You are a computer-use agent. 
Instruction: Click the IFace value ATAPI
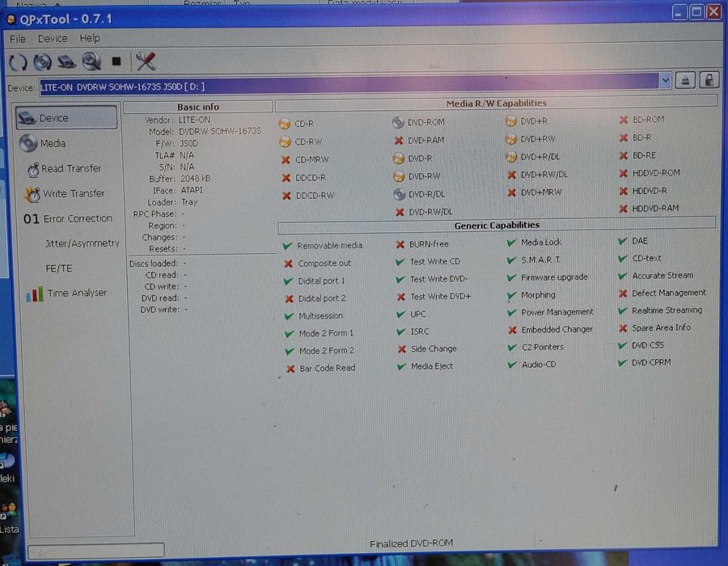192,190
